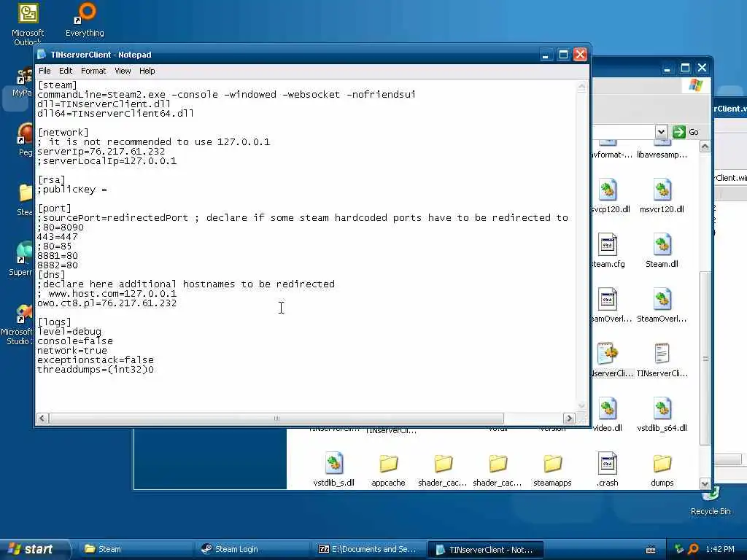747x560 pixels.
Task: Click the 8881=80 port line
Action: pos(57,256)
